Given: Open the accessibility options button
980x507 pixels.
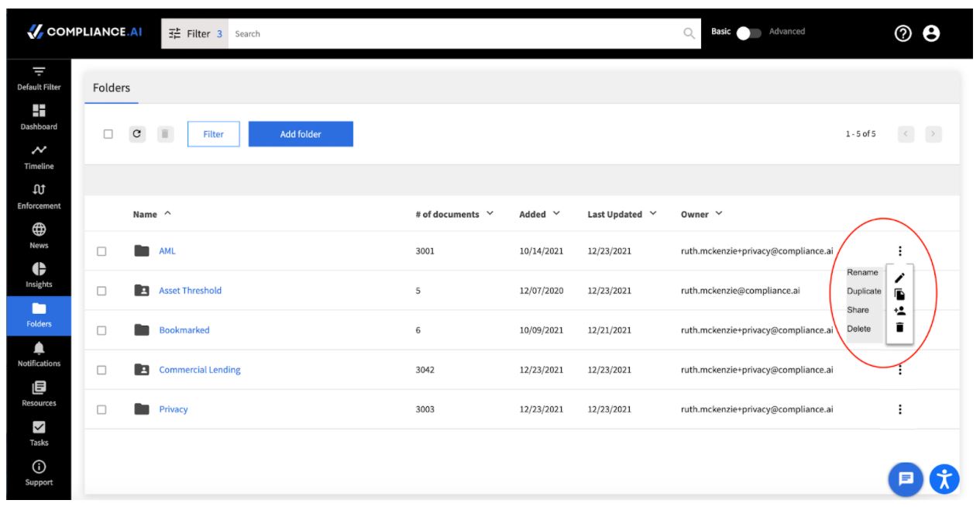Looking at the screenshot, I should click(944, 478).
